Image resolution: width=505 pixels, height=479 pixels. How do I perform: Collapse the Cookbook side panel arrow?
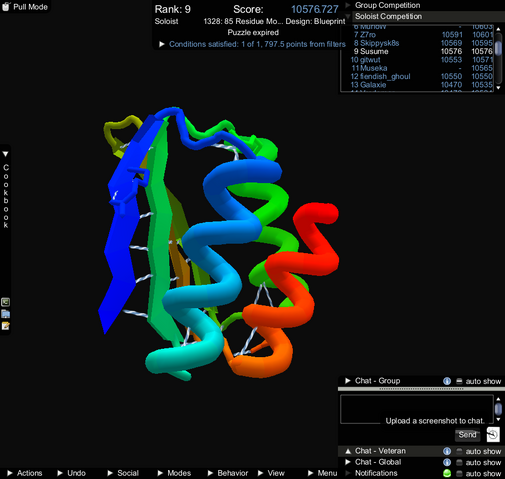pos(5,154)
